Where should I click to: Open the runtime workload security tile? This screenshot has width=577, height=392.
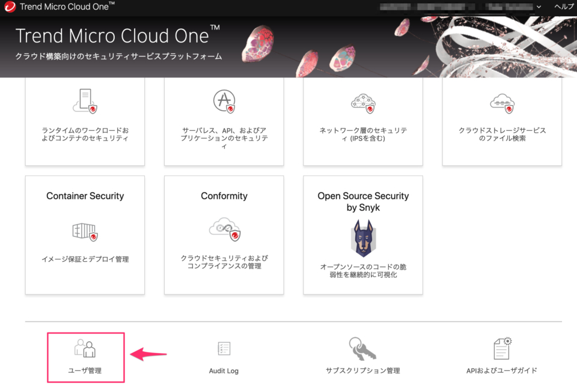coord(85,121)
